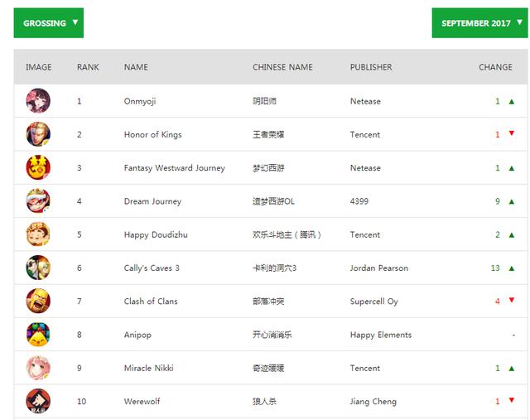530x420 pixels.
Task: Click the Dream Journey game icon
Action: pyautogui.click(x=38, y=200)
